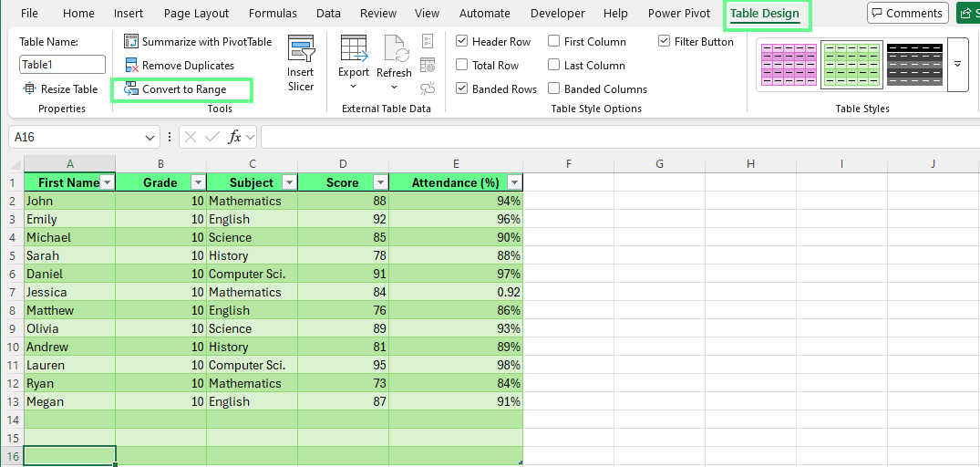Screen dimensions: 980x467
Task: Open the View tab
Action: tap(427, 13)
